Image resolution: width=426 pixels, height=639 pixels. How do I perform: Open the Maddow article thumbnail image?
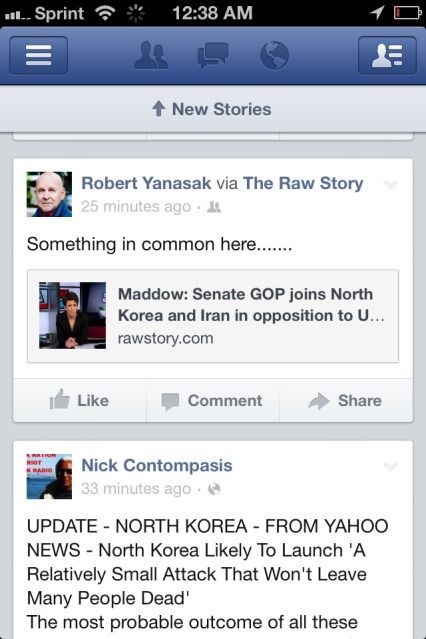pyautogui.click(x=73, y=315)
